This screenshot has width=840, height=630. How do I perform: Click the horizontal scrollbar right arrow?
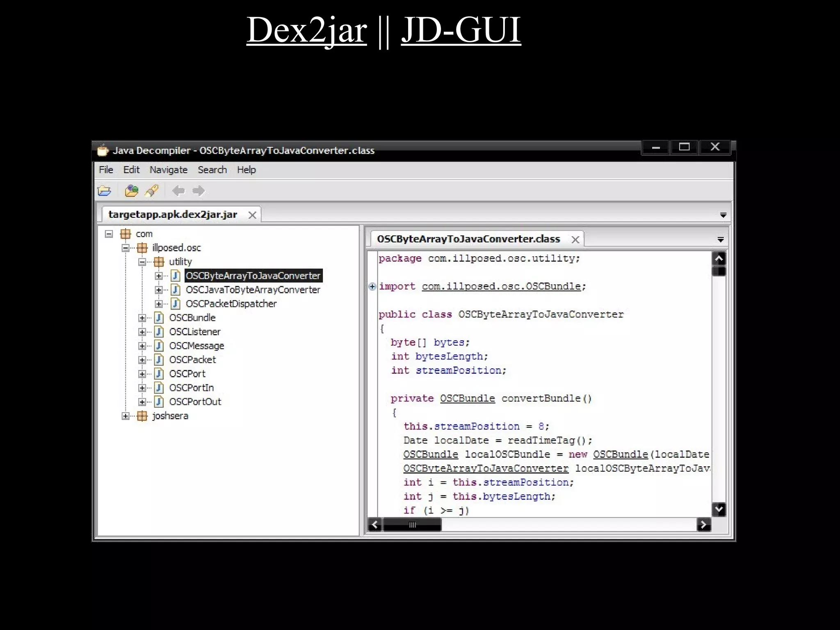pos(703,525)
